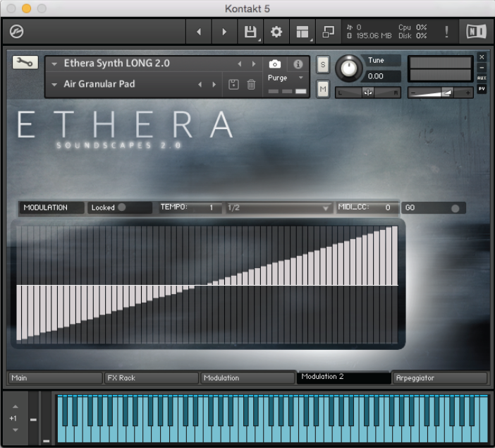Toggle the GO switch
Image resolution: width=495 pixels, height=448 pixels.
456,208
